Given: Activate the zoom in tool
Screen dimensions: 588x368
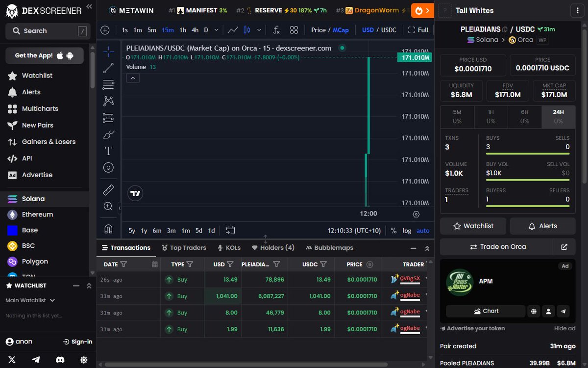Looking at the screenshot, I should 108,207.
